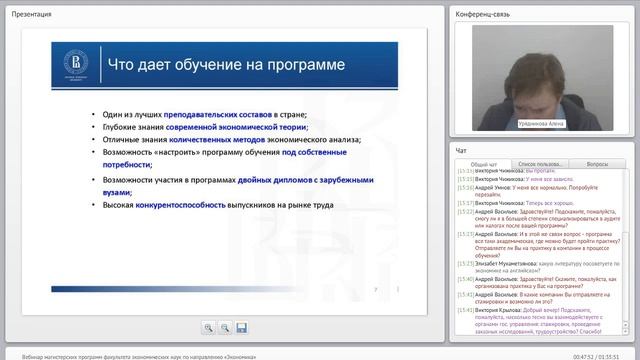The image size is (640, 360).
Task: Click the chat scroll-down arrow at the very bottom
Action: [x=626, y=332]
